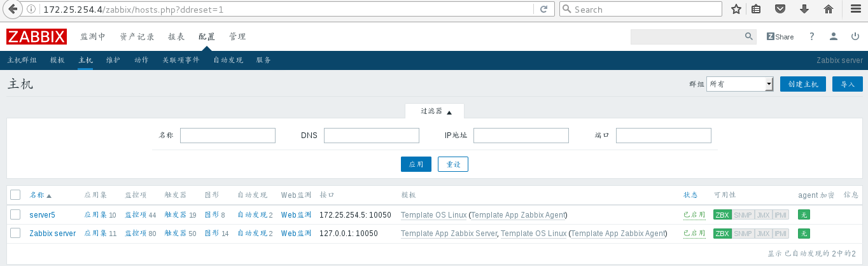Click the agent encryption badge for server5
The height and width of the screenshot is (266, 868).
pos(804,215)
